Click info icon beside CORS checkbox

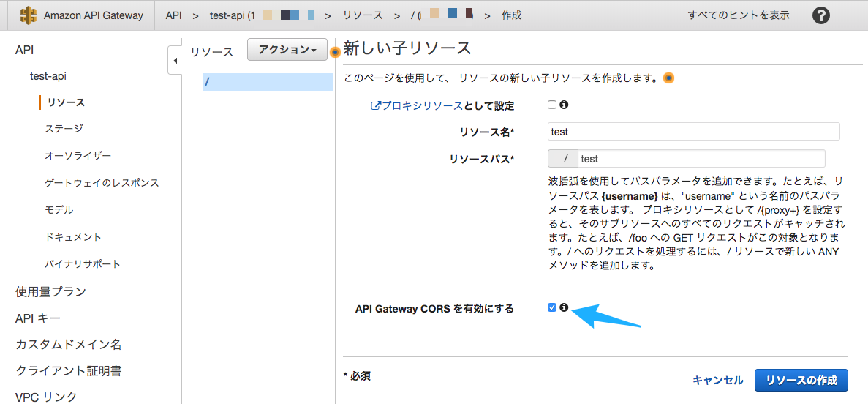(x=564, y=307)
